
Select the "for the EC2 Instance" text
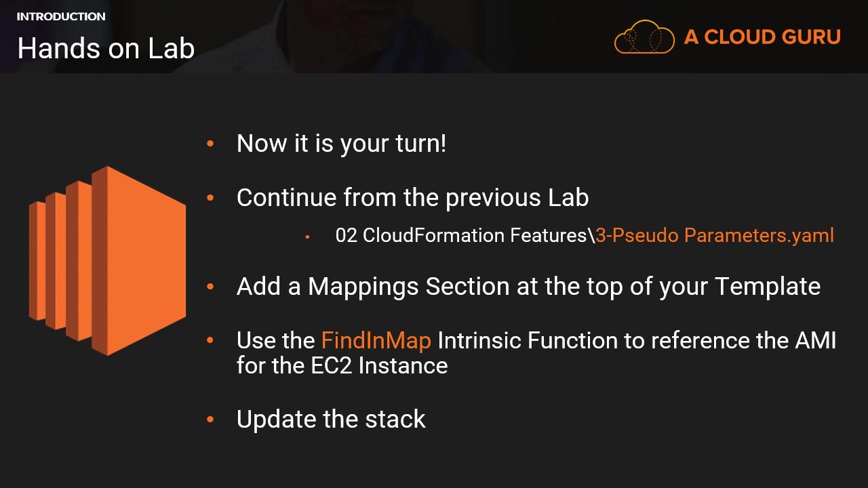pyautogui.click(x=342, y=365)
